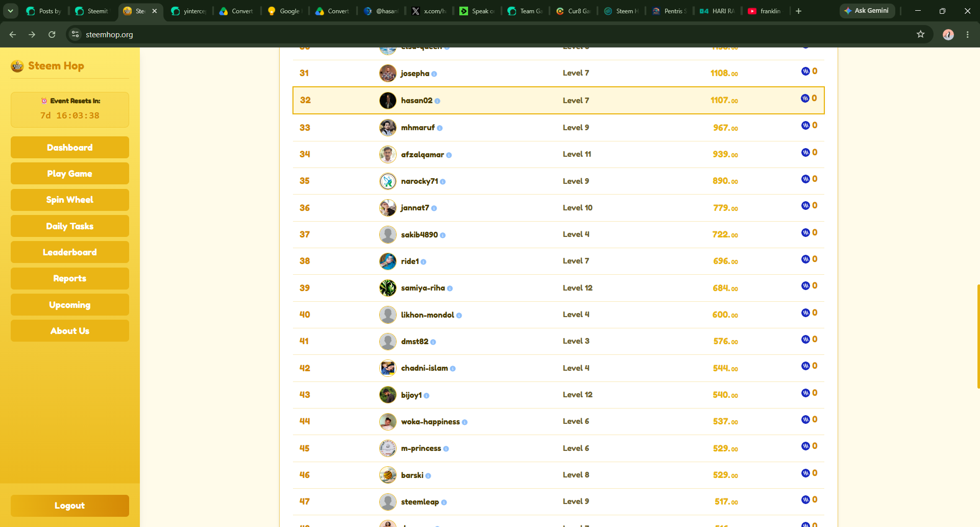980x527 pixels.
Task: Click bijoy1's profile avatar
Action: click(388, 395)
